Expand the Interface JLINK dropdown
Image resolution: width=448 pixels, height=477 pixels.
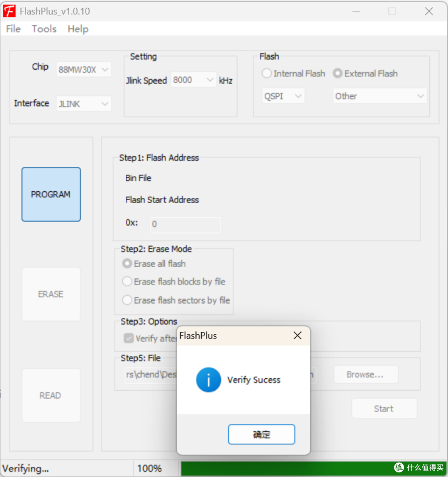84,104
